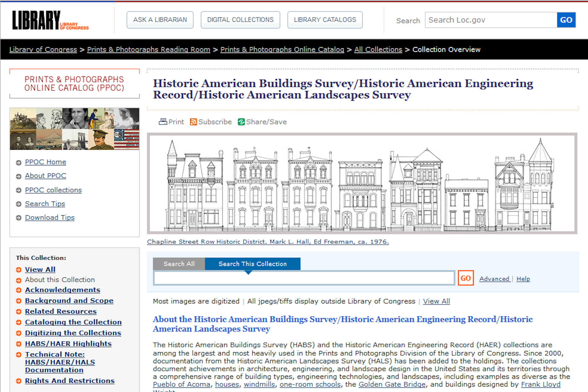This screenshot has height=392, width=588.
Task: Click the PRINTS & PHOTOGRAPHS ONLINE CATALOG (PPOC) heading
Action: [74, 84]
